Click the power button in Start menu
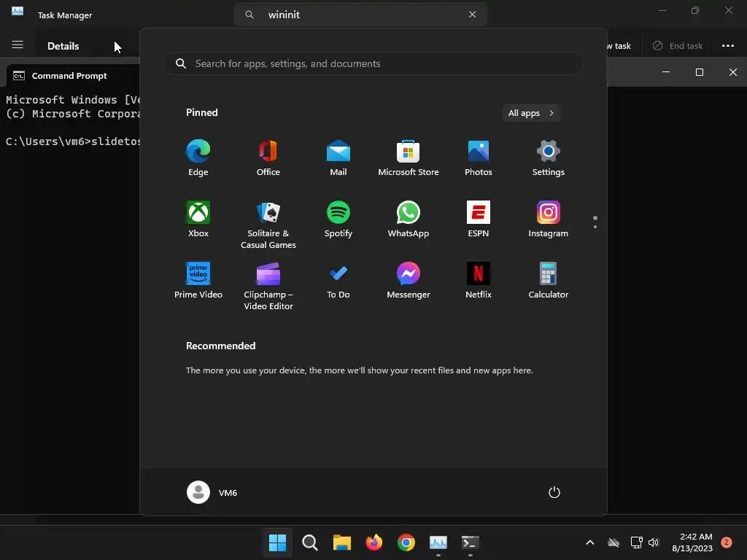This screenshot has height=560, width=747. click(x=554, y=492)
